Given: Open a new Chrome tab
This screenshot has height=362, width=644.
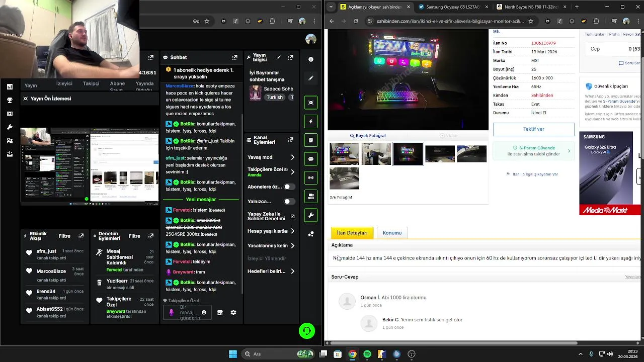Looking at the screenshot, I should [x=577, y=7].
